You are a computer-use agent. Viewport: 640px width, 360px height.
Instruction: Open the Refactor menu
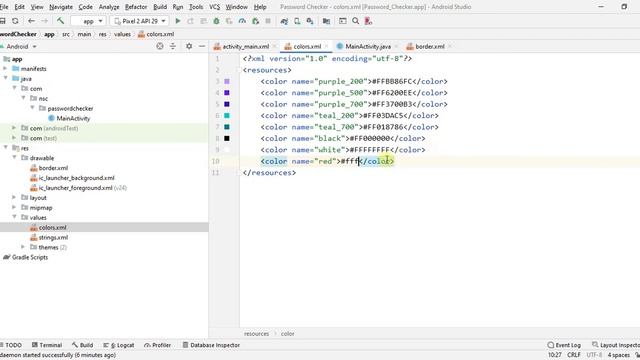[x=136, y=7]
